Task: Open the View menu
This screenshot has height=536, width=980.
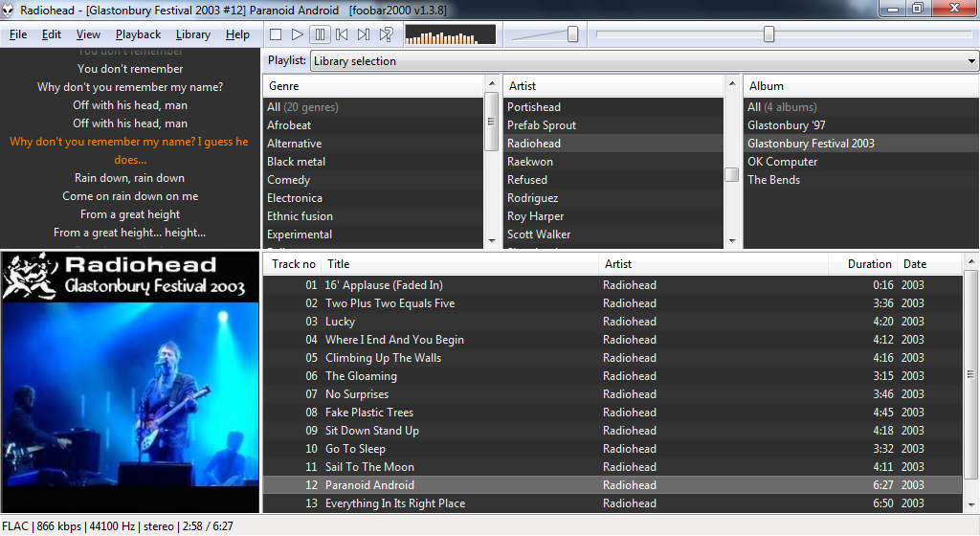Action: 88,34
